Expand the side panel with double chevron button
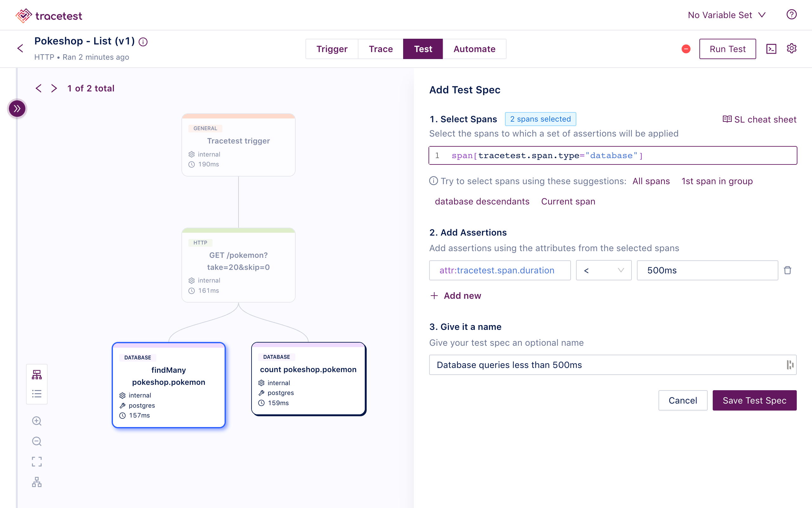This screenshot has width=812, height=508. point(17,109)
